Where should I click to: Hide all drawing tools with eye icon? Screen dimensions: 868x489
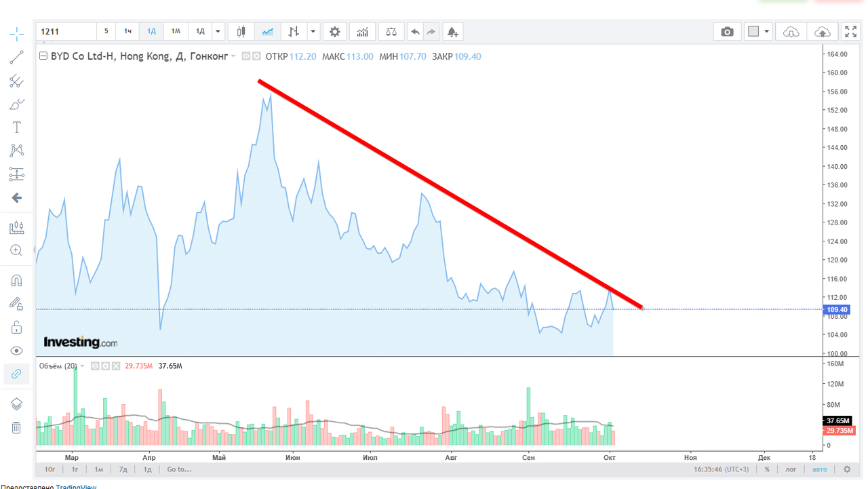[x=16, y=351]
